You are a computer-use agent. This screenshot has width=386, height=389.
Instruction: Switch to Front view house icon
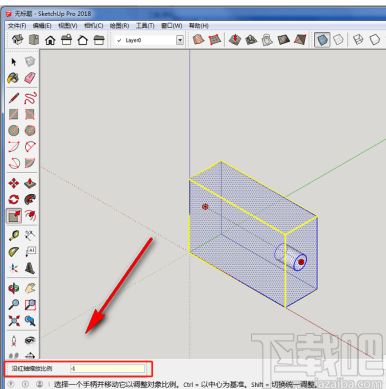click(x=50, y=40)
